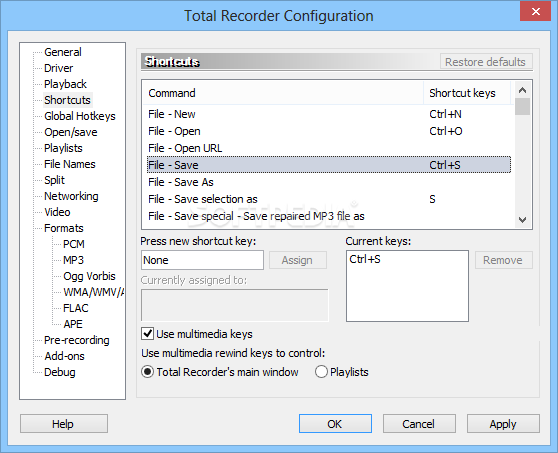This screenshot has height=453, width=558.
Task: Close the Total Recorder Configuration window
Action: tap(535, 11)
